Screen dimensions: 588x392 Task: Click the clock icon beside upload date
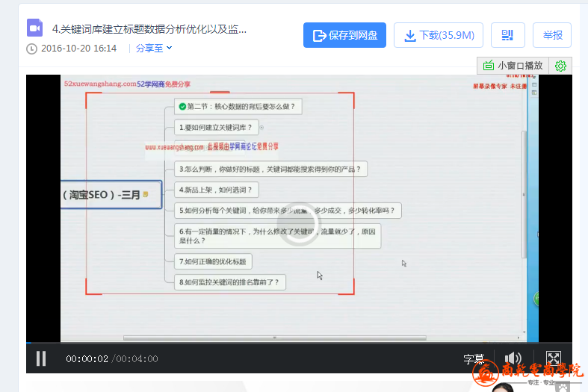[31, 49]
